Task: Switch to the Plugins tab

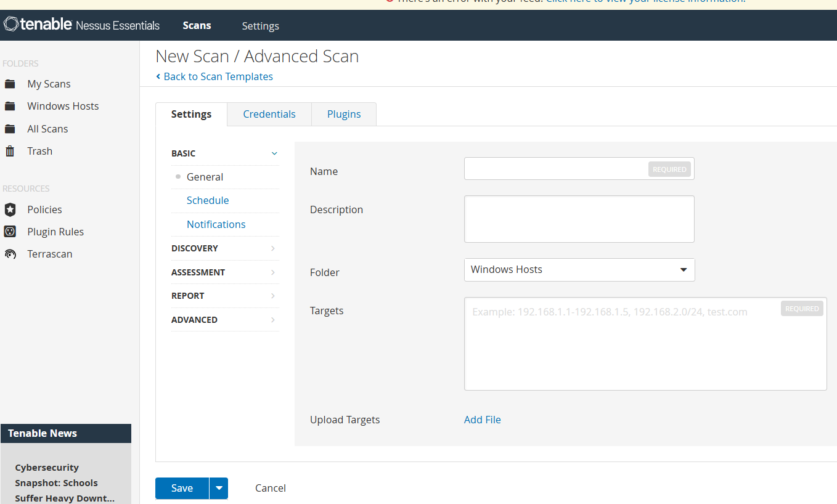Action: [x=343, y=114]
